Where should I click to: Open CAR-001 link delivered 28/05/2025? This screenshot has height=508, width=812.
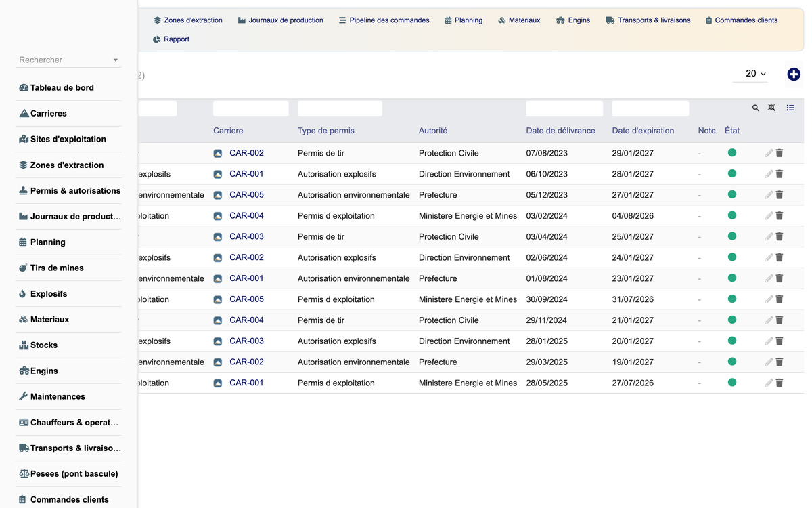(246, 383)
